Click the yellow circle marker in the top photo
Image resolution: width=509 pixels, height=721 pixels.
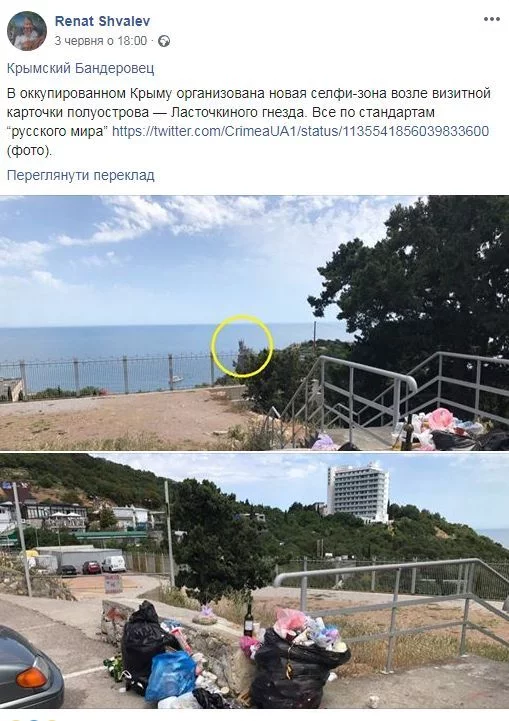(x=242, y=346)
